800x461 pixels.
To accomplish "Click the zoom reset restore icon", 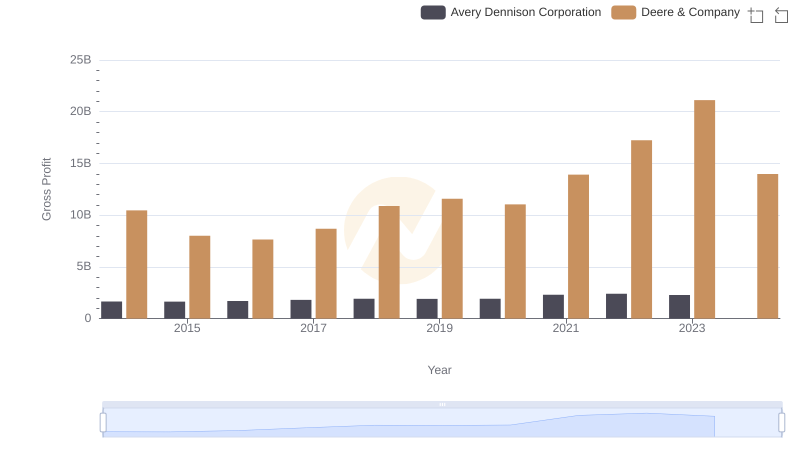I will tap(781, 15).
